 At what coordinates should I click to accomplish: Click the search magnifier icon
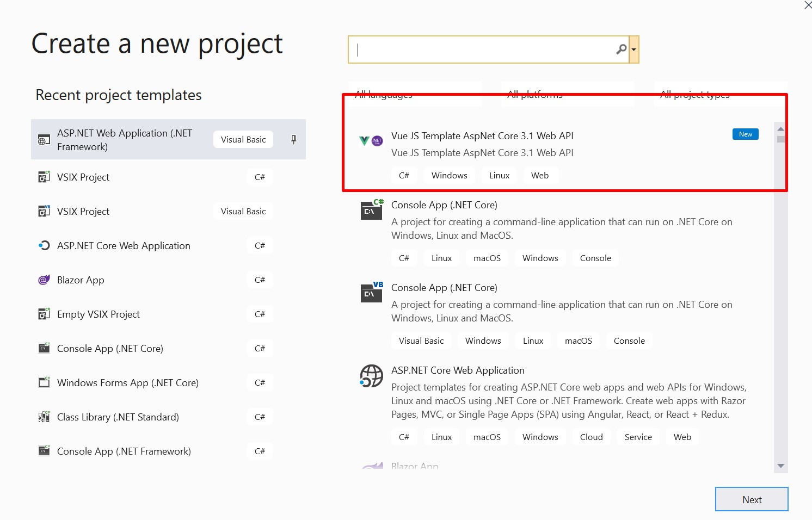pyautogui.click(x=621, y=49)
